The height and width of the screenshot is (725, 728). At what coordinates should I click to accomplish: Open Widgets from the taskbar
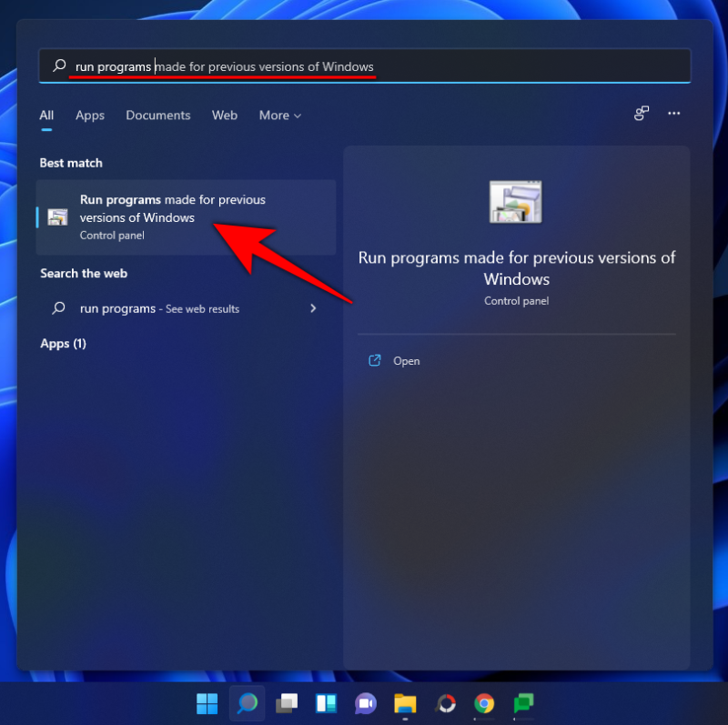point(326,704)
